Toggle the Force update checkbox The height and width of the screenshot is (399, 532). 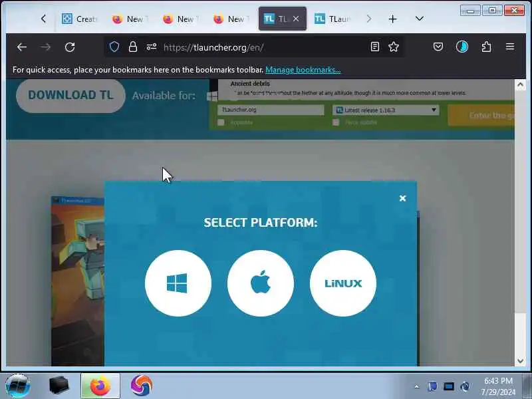point(336,122)
